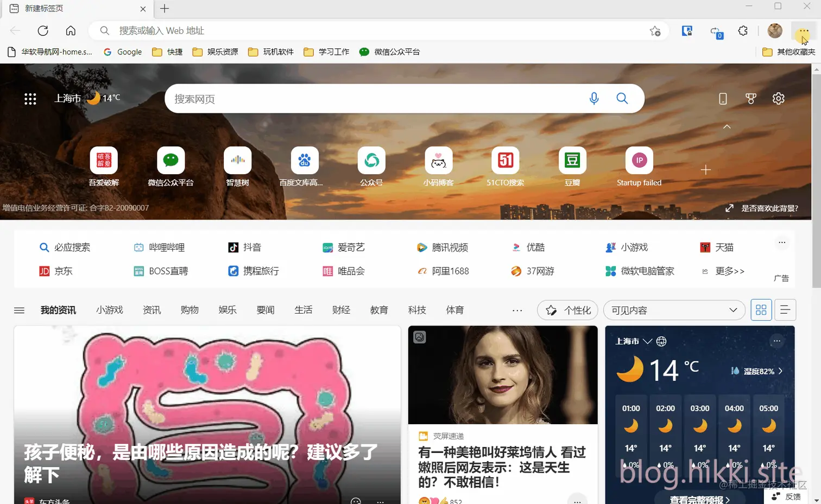Click 查看完整预报 on the weather card
This screenshot has height=504, width=821.
coord(700,499)
